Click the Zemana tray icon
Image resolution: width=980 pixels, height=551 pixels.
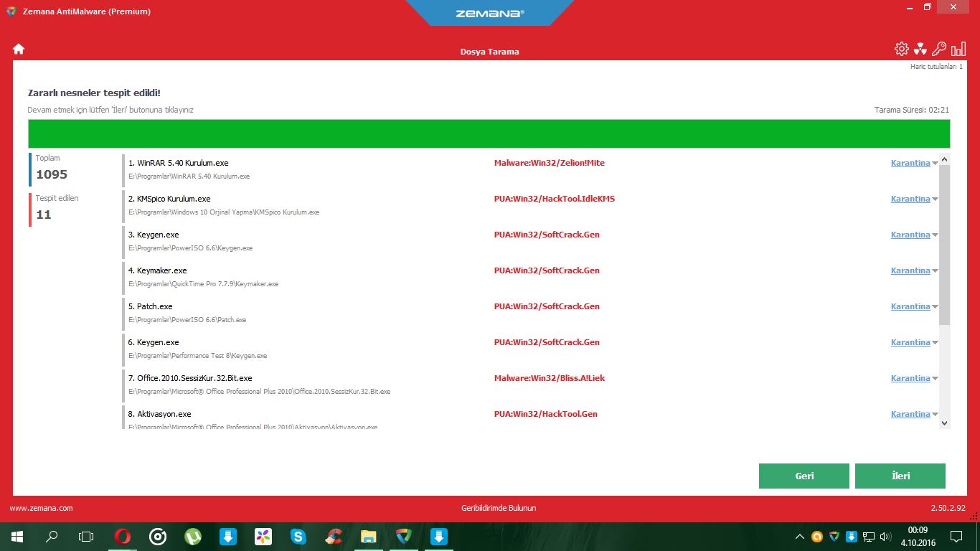click(x=834, y=537)
